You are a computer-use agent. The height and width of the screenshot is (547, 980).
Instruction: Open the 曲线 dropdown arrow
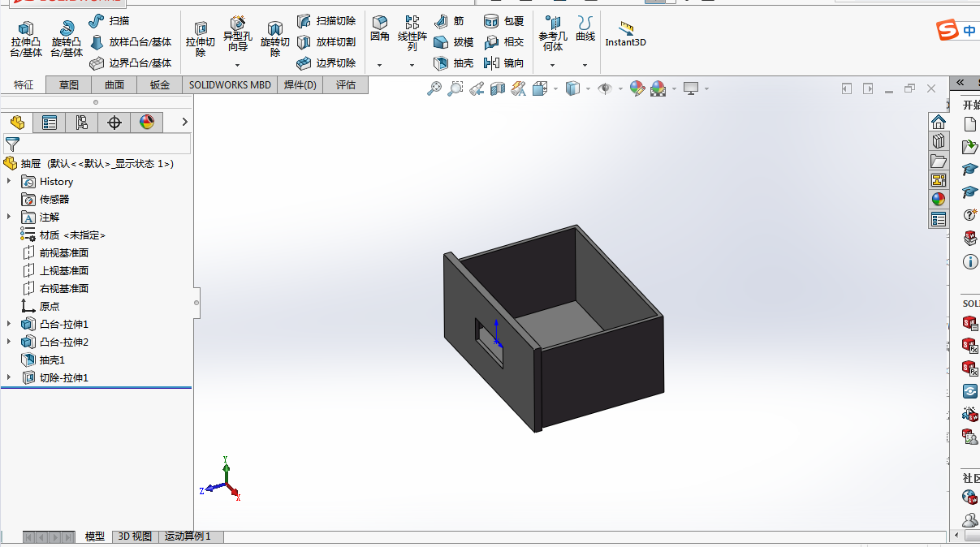(585, 65)
